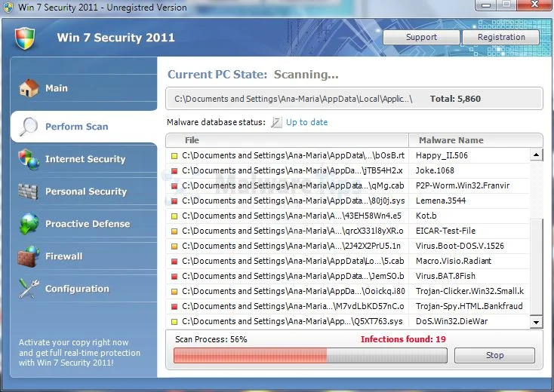Click the current scanning path field

pyautogui.click(x=354, y=99)
